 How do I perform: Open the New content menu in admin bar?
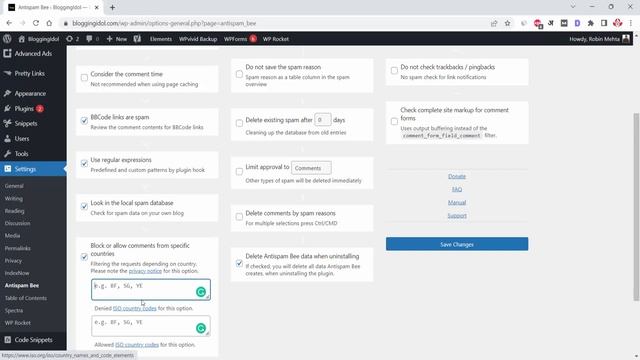pyautogui.click(x=117, y=39)
